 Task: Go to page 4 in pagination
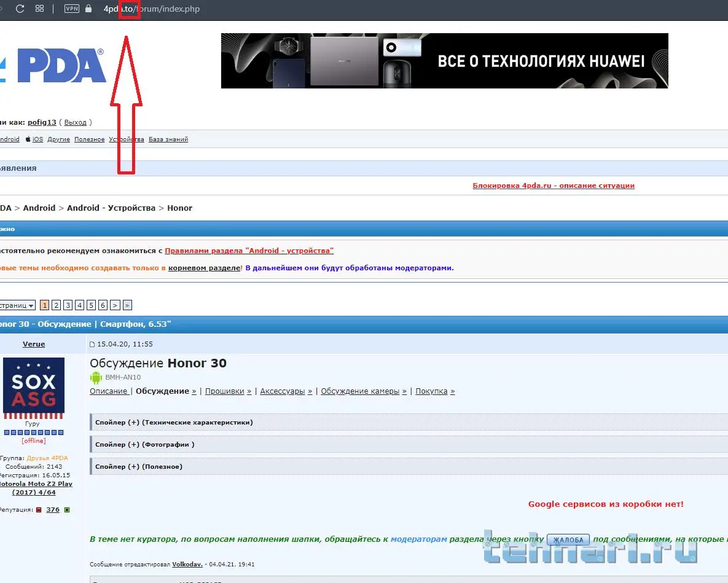pos(79,305)
